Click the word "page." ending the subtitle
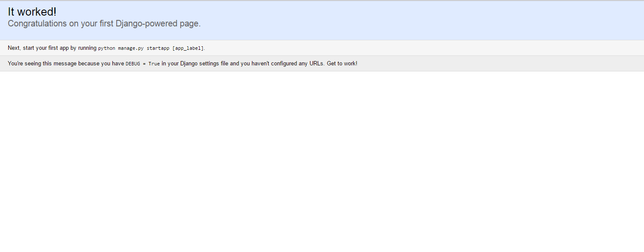This screenshot has height=252, width=644. click(190, 24)
